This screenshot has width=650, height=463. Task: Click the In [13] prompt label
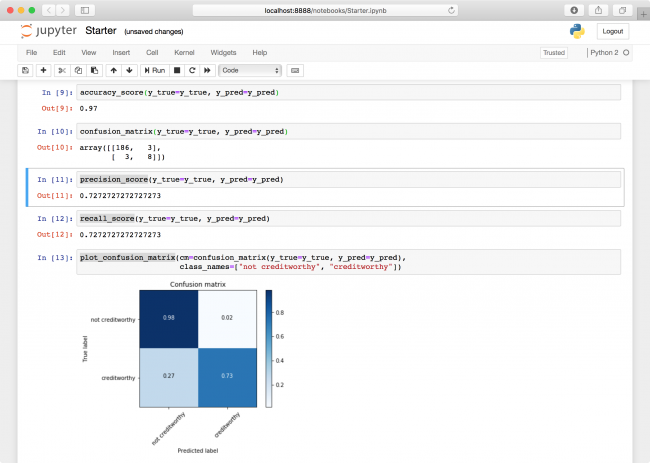coord(55,257)
